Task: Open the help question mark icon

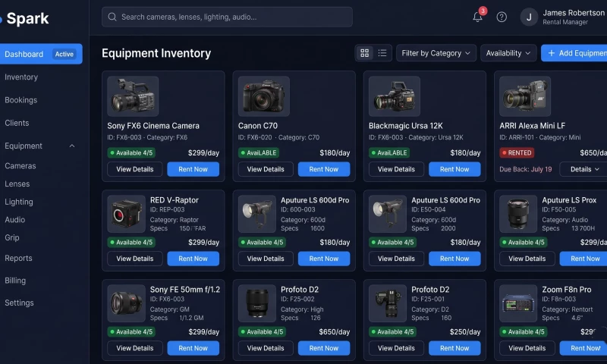Action: point(502,17)
